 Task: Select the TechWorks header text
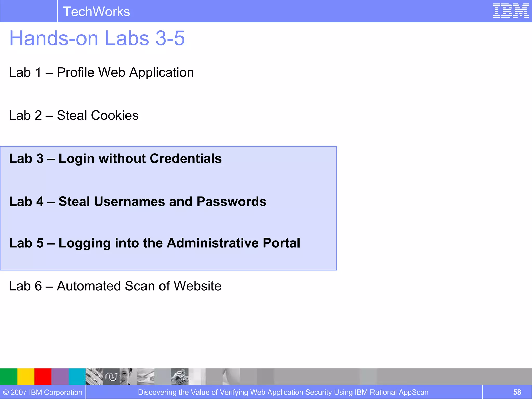coord(96,12)
